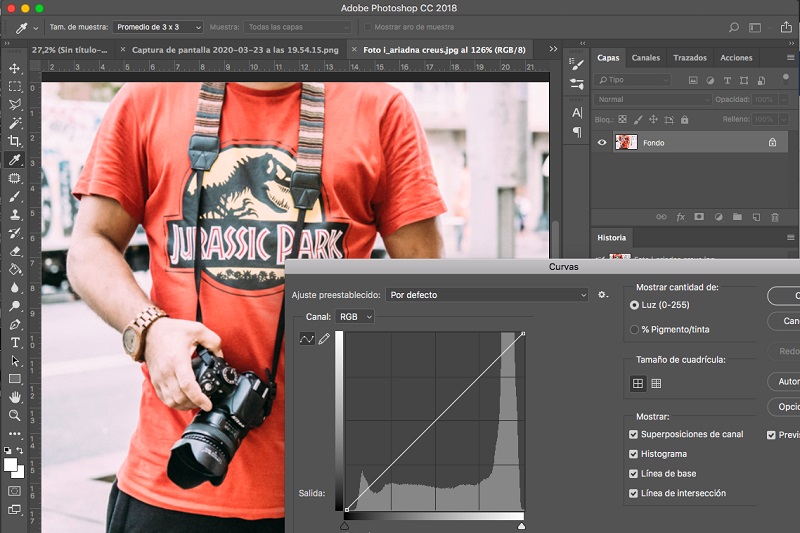800x533 pixels.
Task: Uncheck the Histograma checkbox
Action: [x=633, y=454]
